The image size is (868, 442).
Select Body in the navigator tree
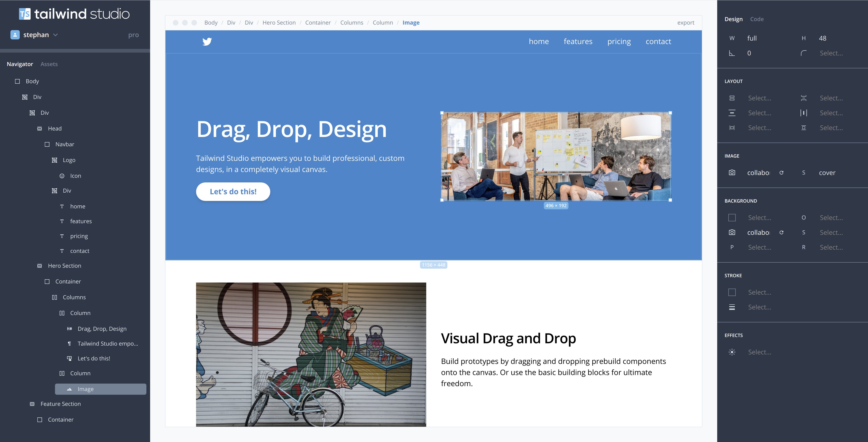32,81
